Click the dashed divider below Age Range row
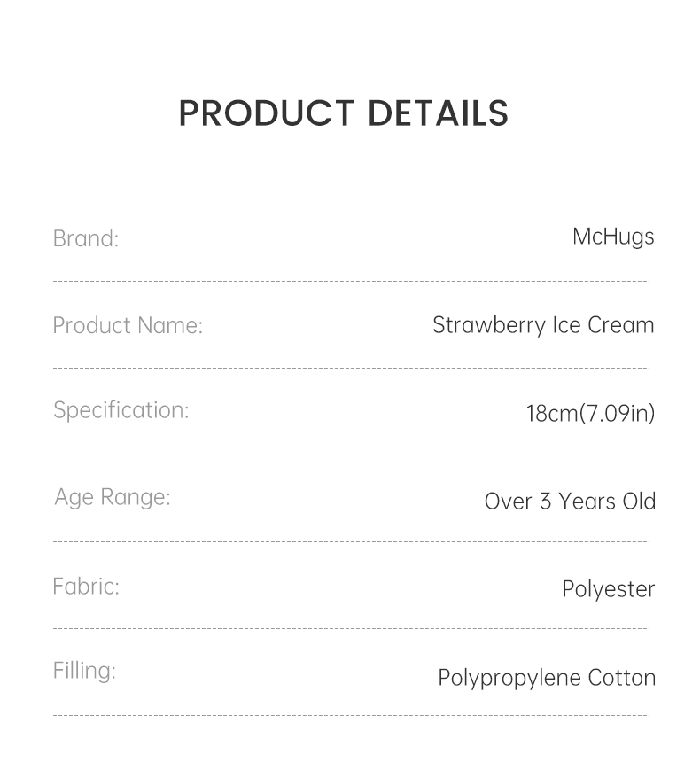Screen dimensions: 700x762 pyautogui.click(x=350, y=541)
